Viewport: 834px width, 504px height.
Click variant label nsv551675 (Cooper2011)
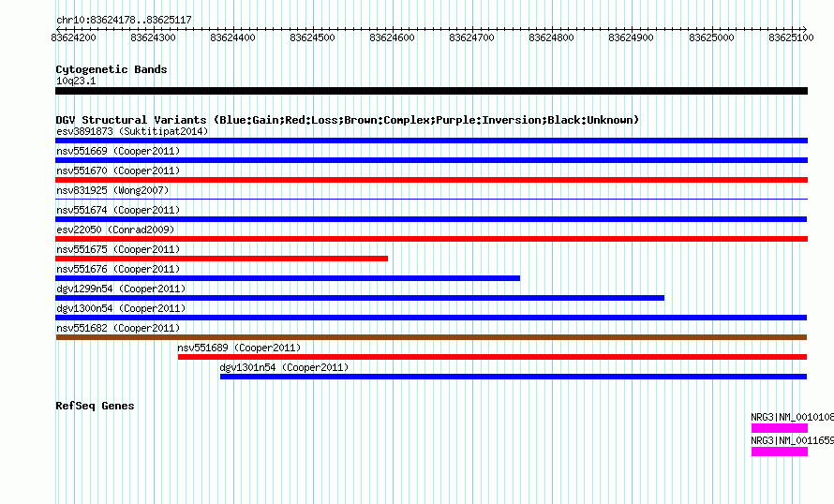point(118,249)
